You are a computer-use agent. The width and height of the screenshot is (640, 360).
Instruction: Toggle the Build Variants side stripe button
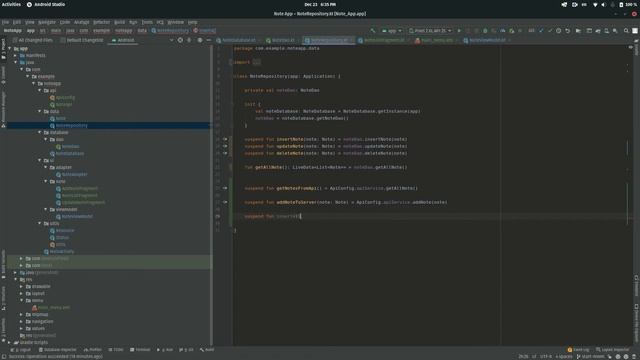tap(3, 264)
